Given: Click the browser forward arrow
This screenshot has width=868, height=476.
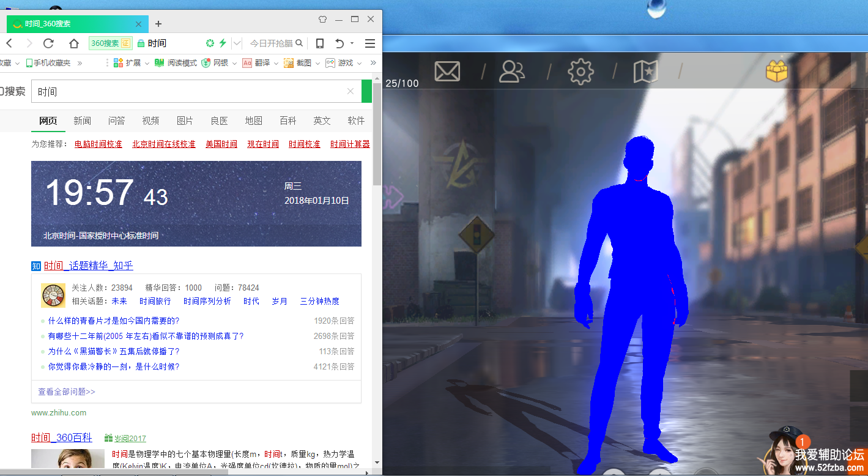Looking at the screenshot, I should pos(29,43).
